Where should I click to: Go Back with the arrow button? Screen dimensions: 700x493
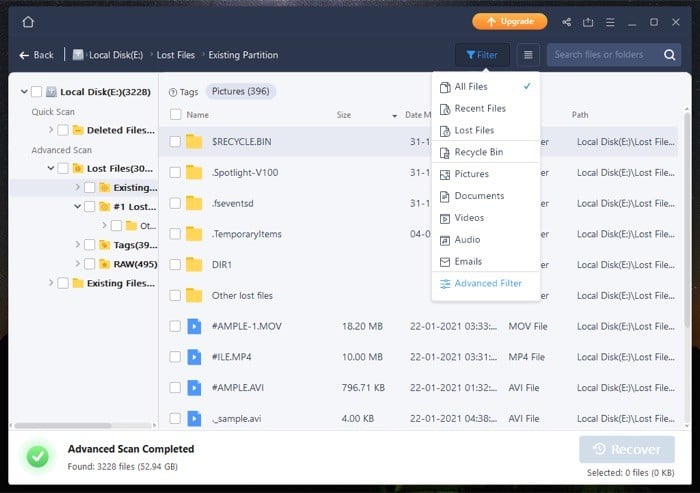(x=36, y=55)
